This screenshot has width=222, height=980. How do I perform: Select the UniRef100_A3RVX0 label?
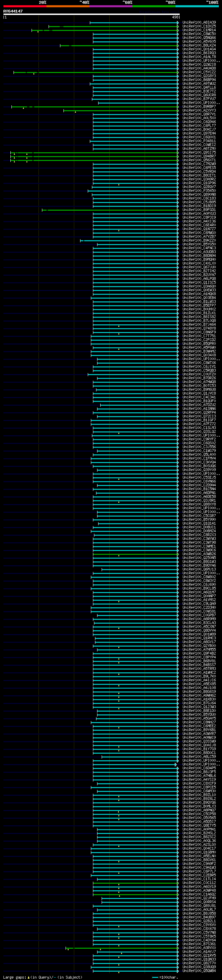click(199, 948)
